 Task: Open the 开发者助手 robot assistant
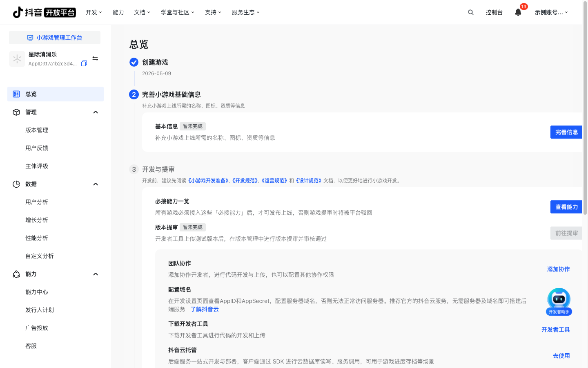[559, 302]
